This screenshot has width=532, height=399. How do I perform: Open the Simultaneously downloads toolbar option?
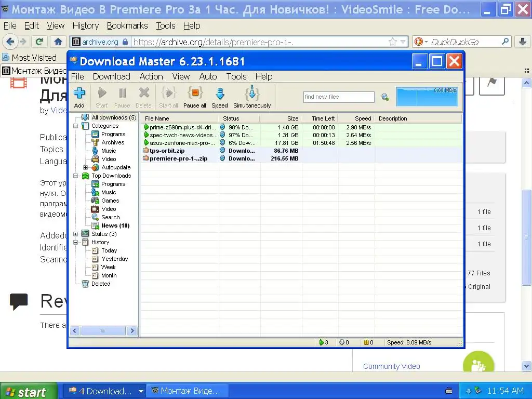pos(252,97)
